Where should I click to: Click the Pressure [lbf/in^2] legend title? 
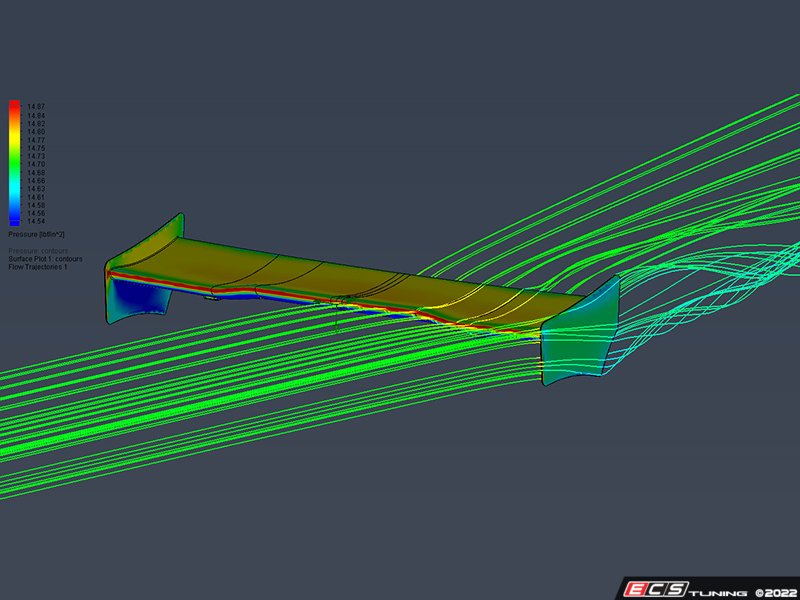(x=36, y=235)
